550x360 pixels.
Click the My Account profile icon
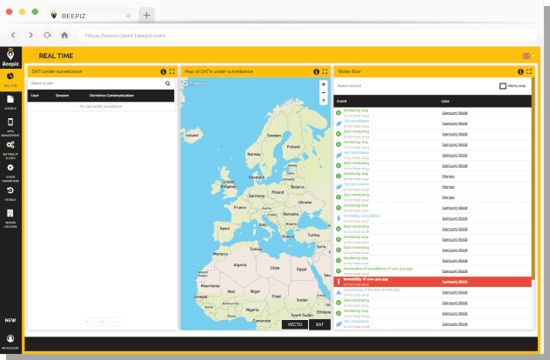[x=11, y=339]
